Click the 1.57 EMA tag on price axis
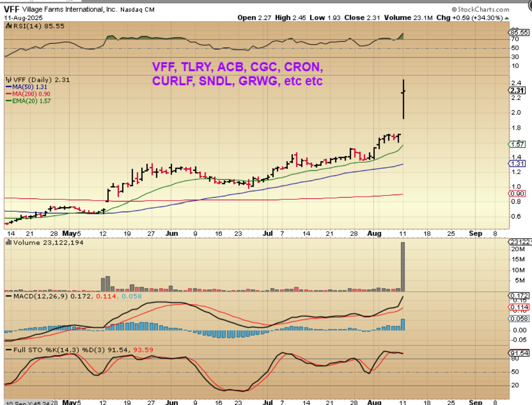 click(x=518, y=144)
